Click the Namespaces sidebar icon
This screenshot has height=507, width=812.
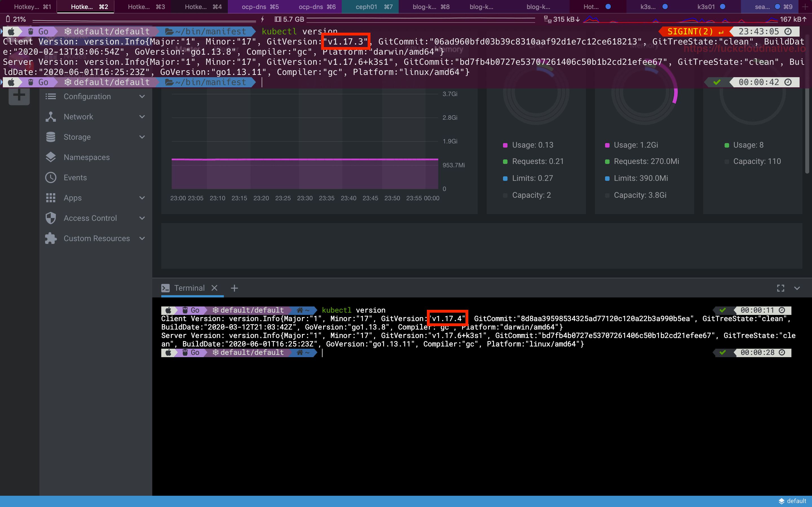pyautogui.click(x=51, y=157)
